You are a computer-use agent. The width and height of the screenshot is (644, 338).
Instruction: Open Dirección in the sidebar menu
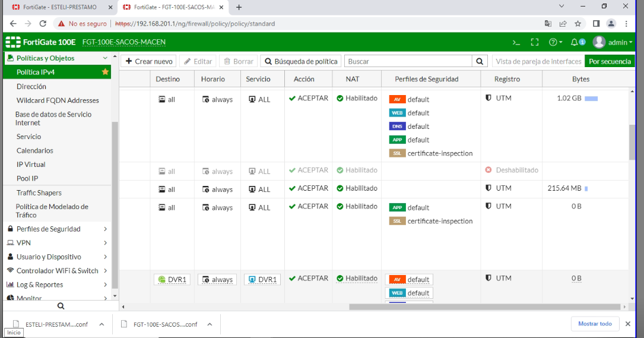tap(31, 86)
